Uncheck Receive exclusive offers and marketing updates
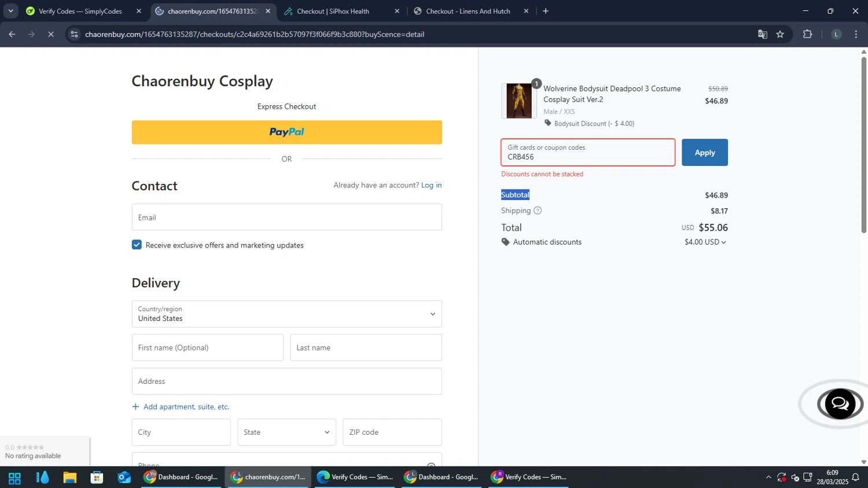 tap(137, 245)
